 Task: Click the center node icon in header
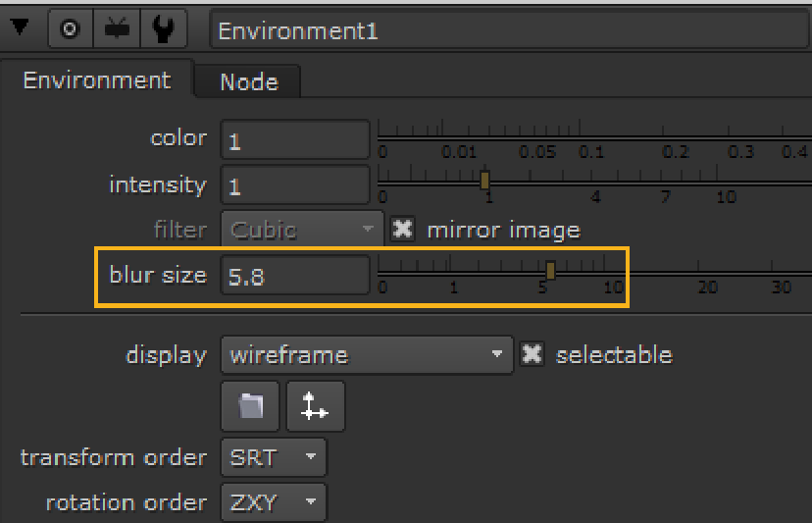pos(69,29)
